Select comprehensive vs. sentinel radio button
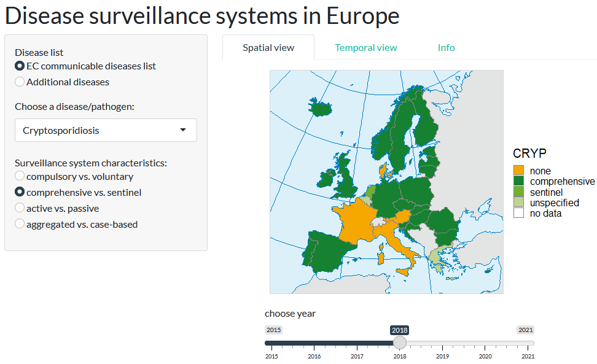Viewport: 597px width, 364px height. pyautogui.click(x=20, y=192)
